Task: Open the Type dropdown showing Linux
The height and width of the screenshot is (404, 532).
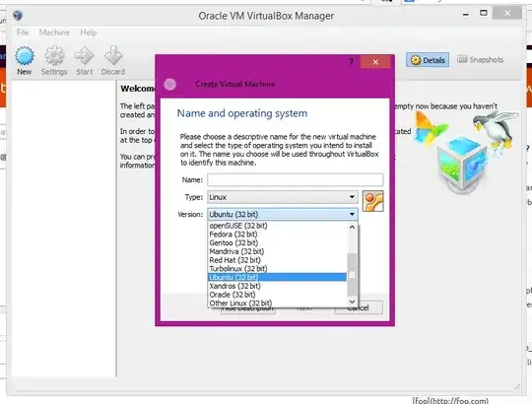Action: (x=283, y=197)
